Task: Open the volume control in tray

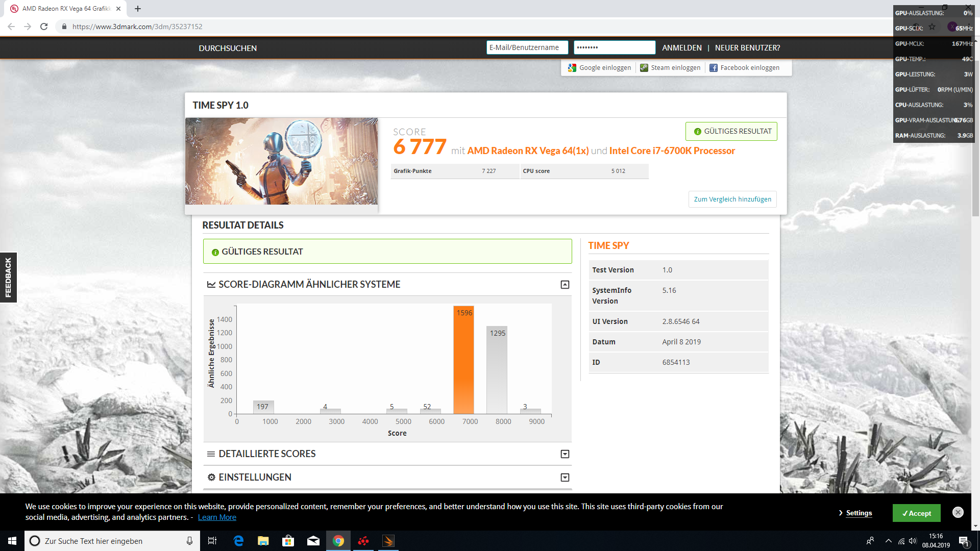Action: coord(913,541)
